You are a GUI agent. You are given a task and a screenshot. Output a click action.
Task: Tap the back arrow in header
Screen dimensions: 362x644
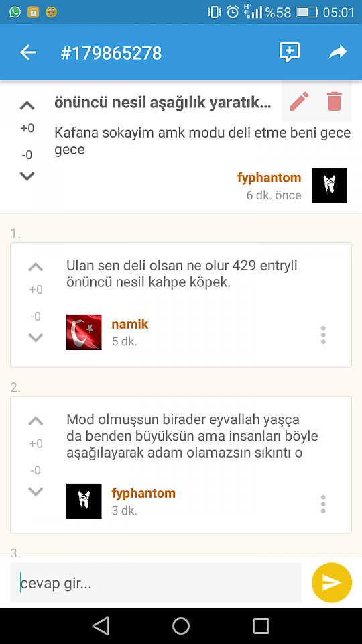point(28,52)
